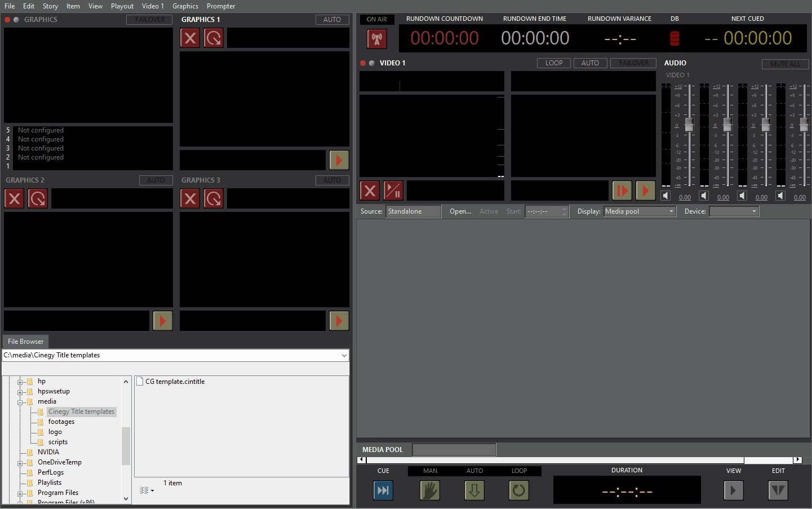Click the green play icon under VIEW
The width and height of the screenshot is (812, 509).
pos(733,490)
